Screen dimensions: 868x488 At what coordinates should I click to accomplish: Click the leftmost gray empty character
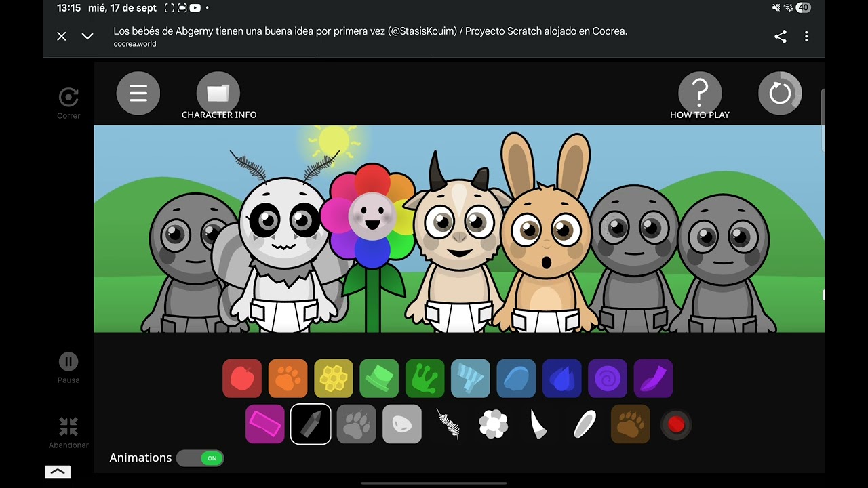[x=190, y=264]
